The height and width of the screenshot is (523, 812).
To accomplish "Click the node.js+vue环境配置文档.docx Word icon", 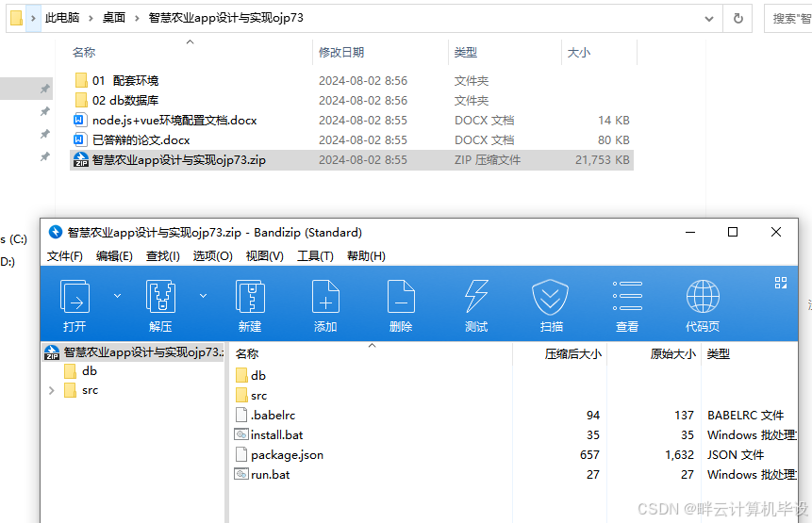I will point(79,120).
